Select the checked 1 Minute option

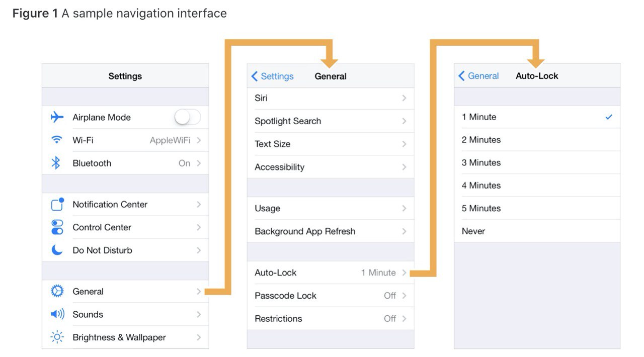[x=537, y=117]
